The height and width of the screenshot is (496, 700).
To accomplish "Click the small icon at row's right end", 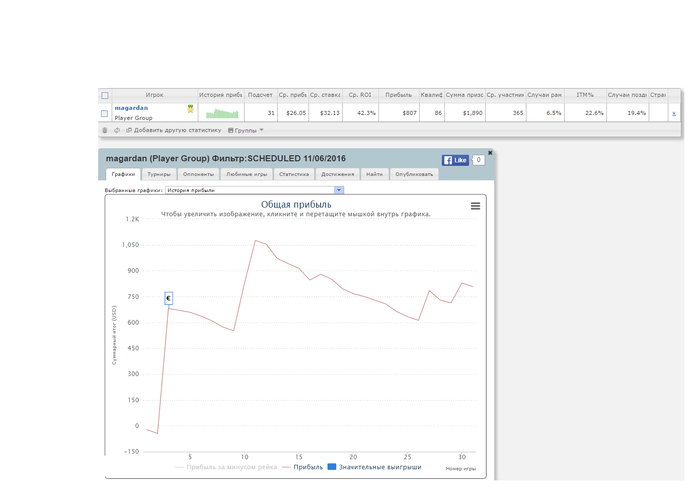I will 673,114.
